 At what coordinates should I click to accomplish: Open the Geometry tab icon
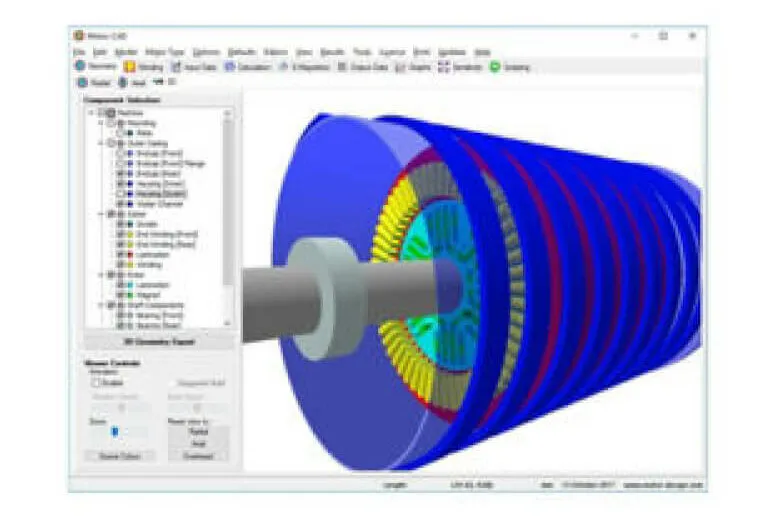click(81, 67)
